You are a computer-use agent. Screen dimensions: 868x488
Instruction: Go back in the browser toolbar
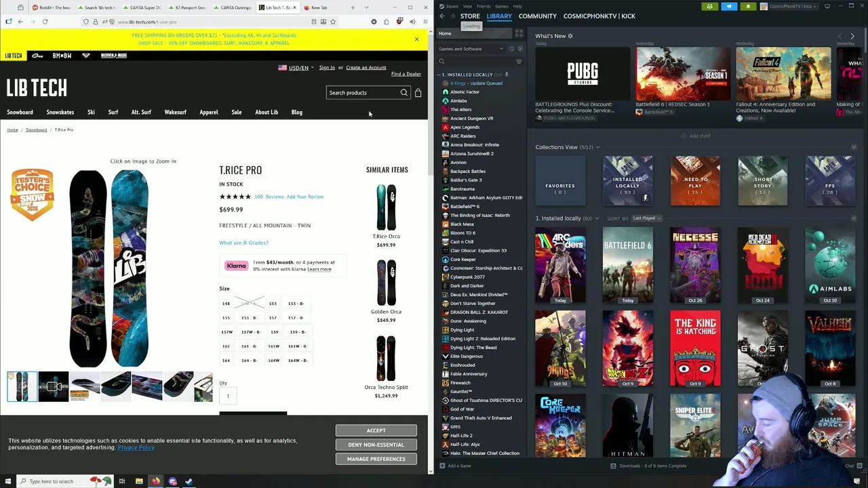20,22
